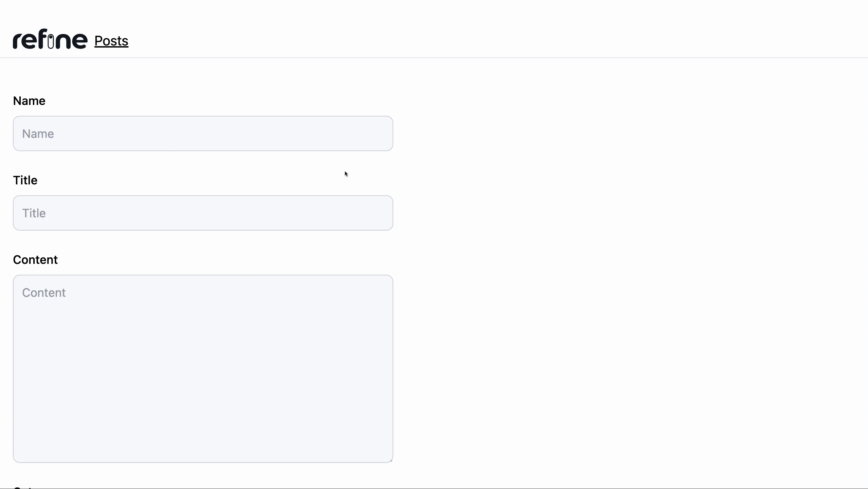The image size is (868, 489).
Task: Click the Name placeholder text
Action: [x=38, y=133]
